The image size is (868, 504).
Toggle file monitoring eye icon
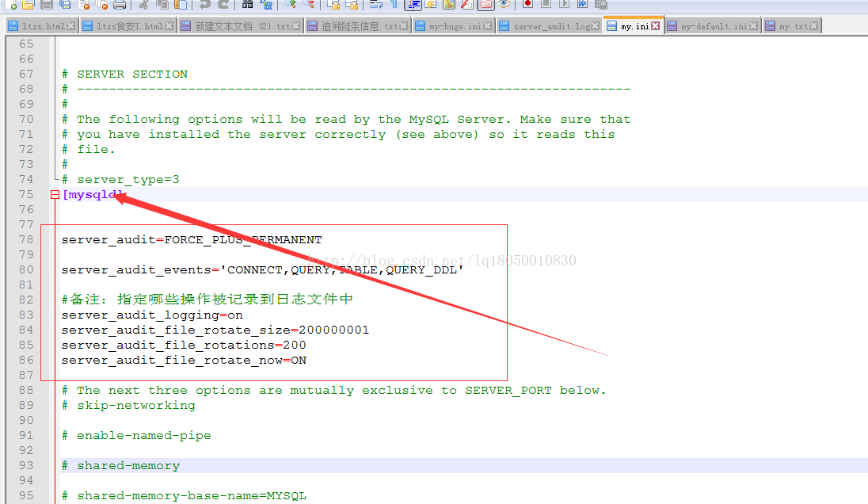(x=504, y=5)
